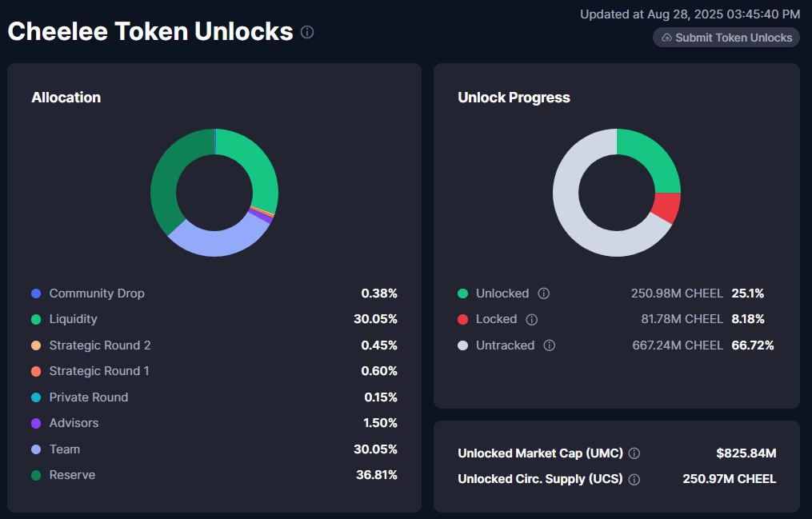Click info icon next to Locked
The image size is (812, 519).
[532, 319]
